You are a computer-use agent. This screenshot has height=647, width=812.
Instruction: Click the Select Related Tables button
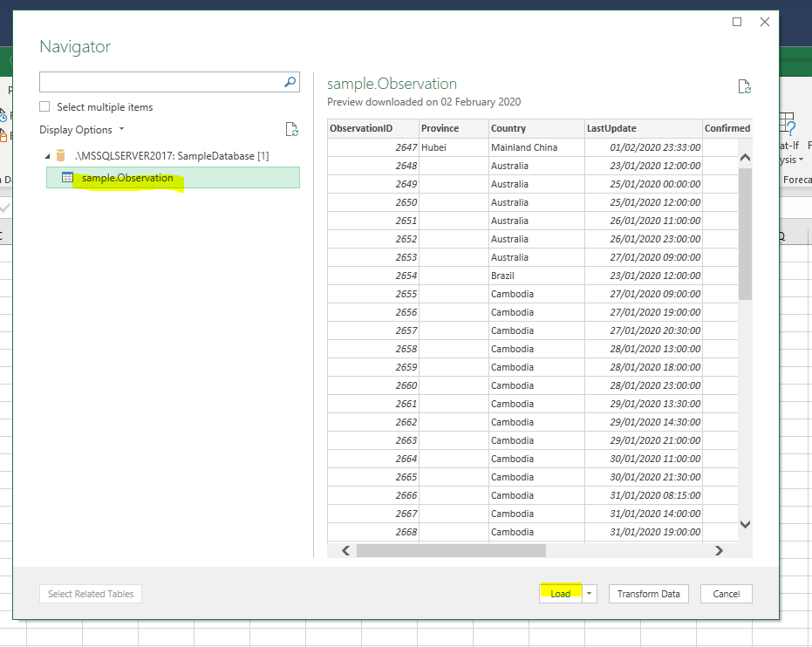coord(91,594)
